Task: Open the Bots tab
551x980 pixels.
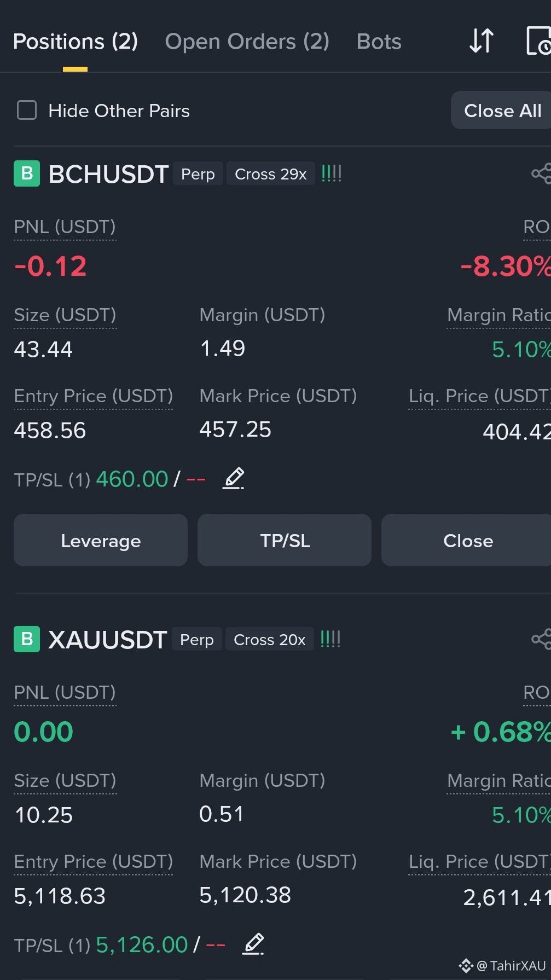Action: [x=379, y=42]
